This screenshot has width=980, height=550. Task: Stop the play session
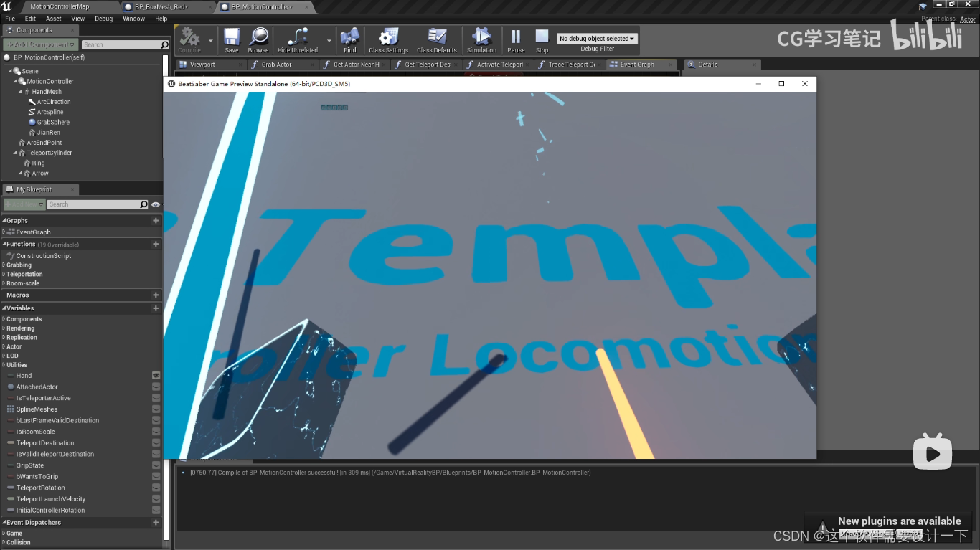(x=542, y=40)
